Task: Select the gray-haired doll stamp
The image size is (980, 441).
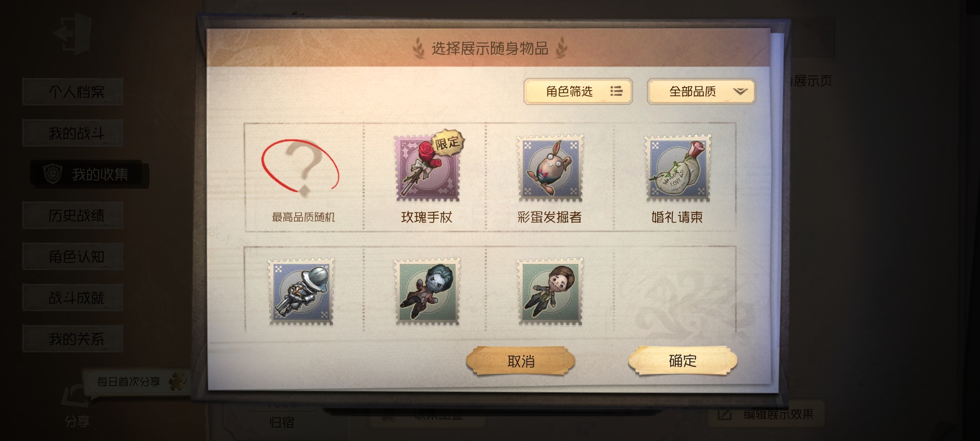Action: point(427,292)
